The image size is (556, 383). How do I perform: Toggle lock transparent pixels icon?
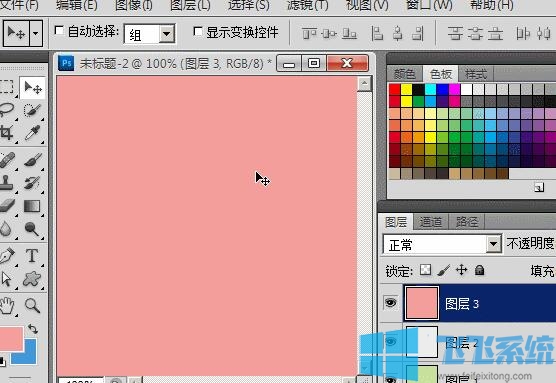[425, 270]
